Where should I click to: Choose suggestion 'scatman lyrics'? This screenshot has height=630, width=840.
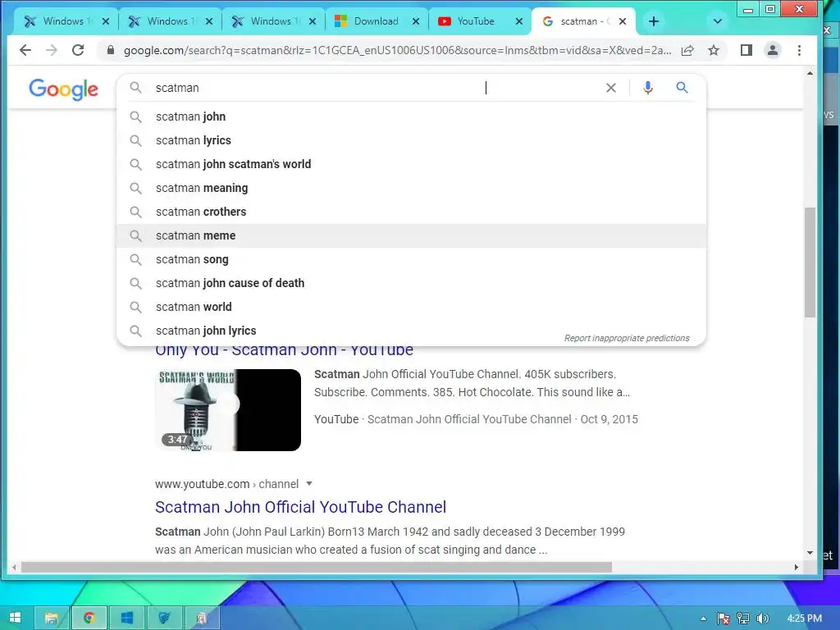pos(411,140)
